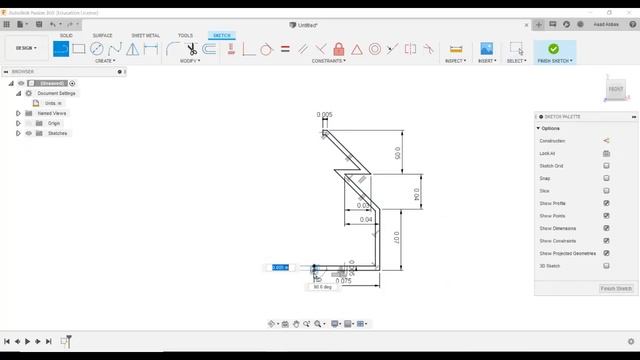The height and width of the screenshot is (360, 640).
Task: Click the Save icon
Action: point(39,24)
